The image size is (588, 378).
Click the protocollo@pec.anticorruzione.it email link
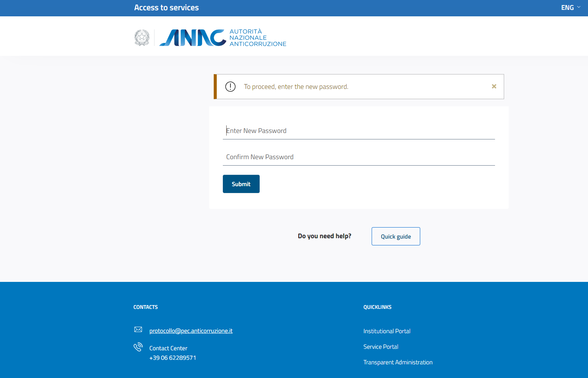click(x=191, y=331)
